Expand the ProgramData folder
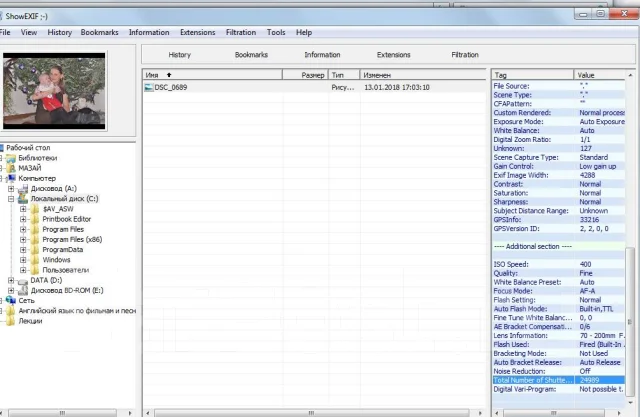Screen dimensions: 640x417 coord(23,250)
